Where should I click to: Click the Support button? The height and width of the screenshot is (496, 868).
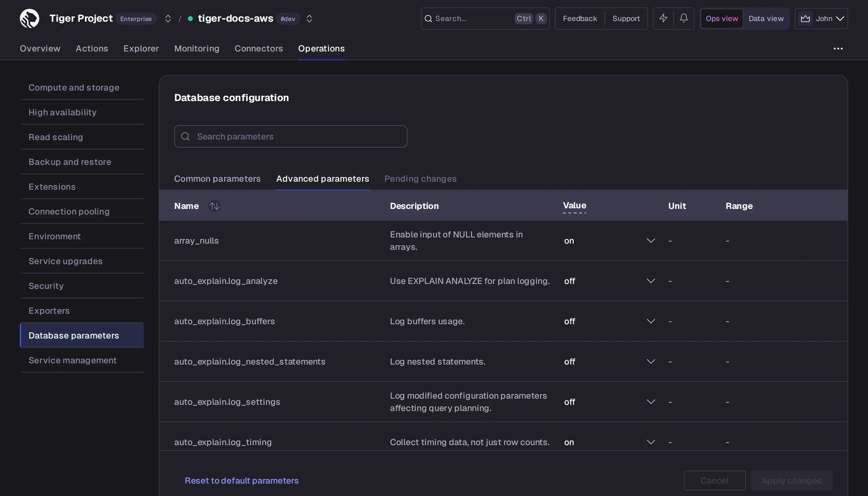click(x=626, y=18)
